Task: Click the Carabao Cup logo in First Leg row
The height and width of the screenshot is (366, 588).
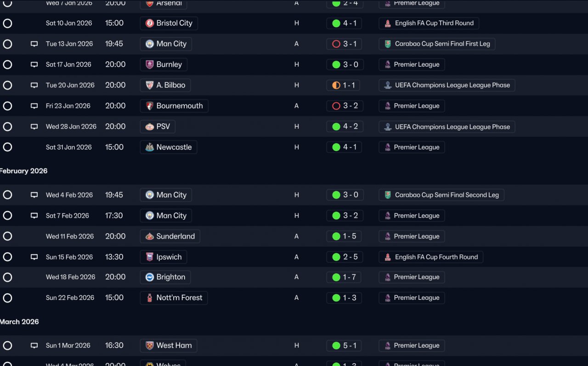Action: pyautogui.click(x=388, y=44)
